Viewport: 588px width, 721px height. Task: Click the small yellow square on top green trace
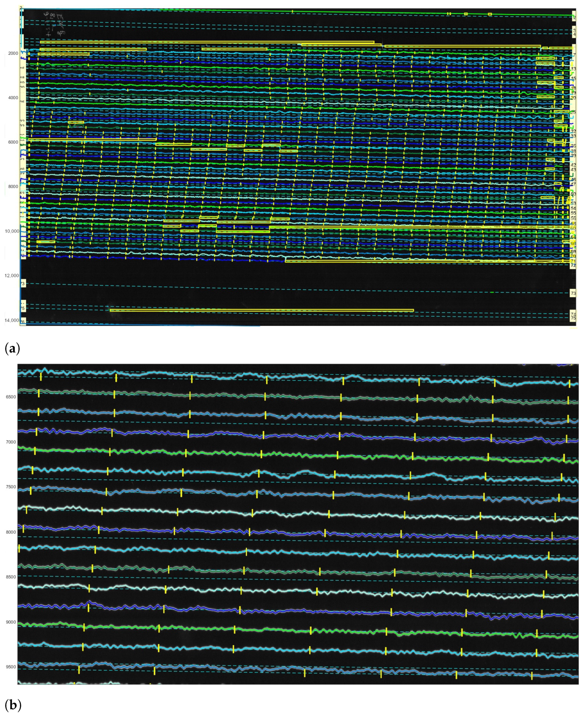click(466, 14)
